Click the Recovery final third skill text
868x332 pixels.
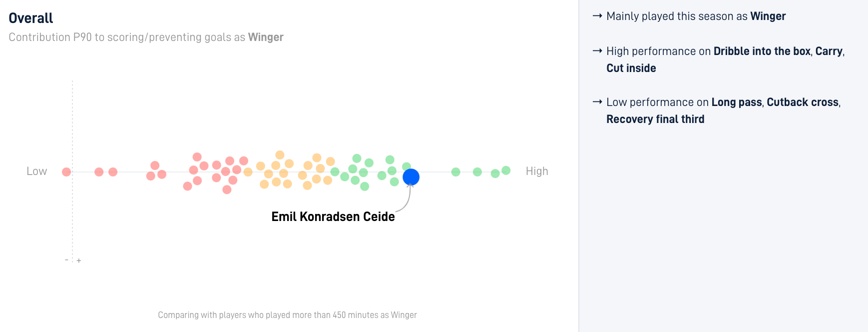pos(655,119)
